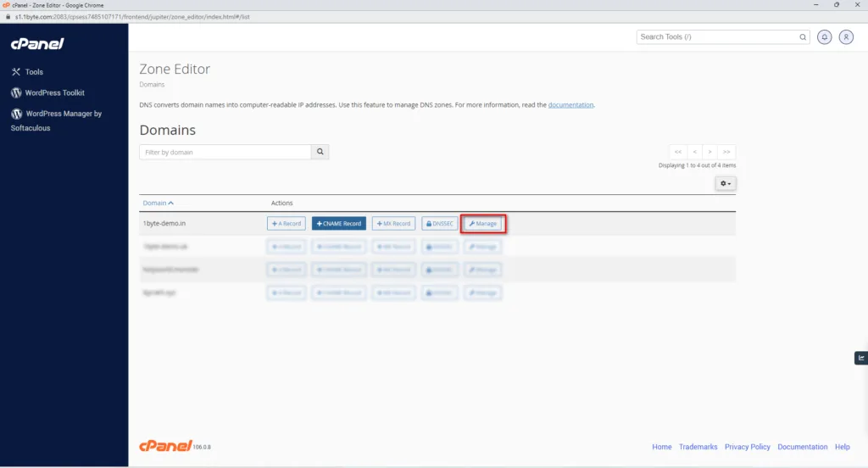Image resolution: width=868 pixels, height=468 pixels.
Task: Open the user account icon
Action: pyautogui.click(x=846, y=37)
